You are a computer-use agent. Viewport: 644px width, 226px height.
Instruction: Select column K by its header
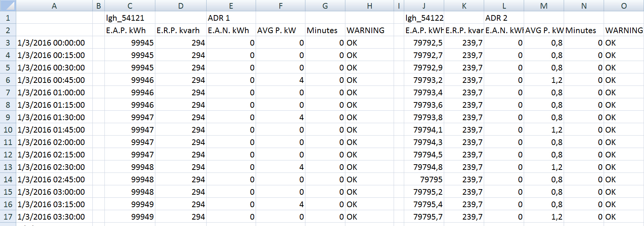(x=464, y=6)
